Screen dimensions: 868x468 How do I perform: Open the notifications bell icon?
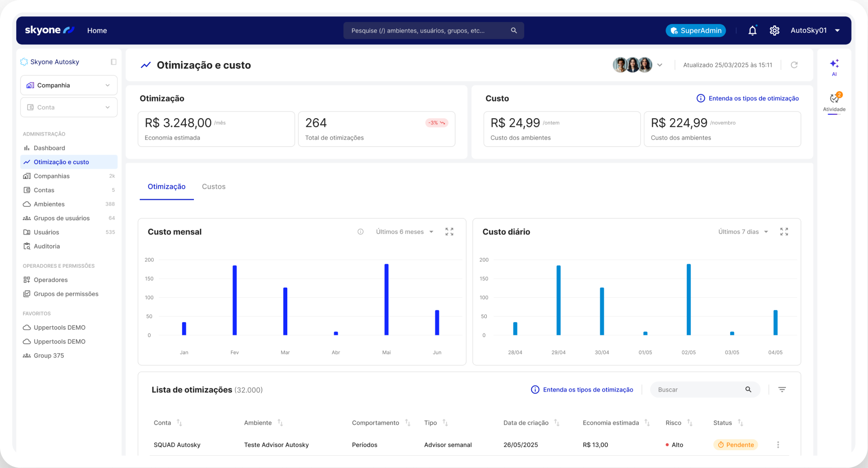pos(752,31)
